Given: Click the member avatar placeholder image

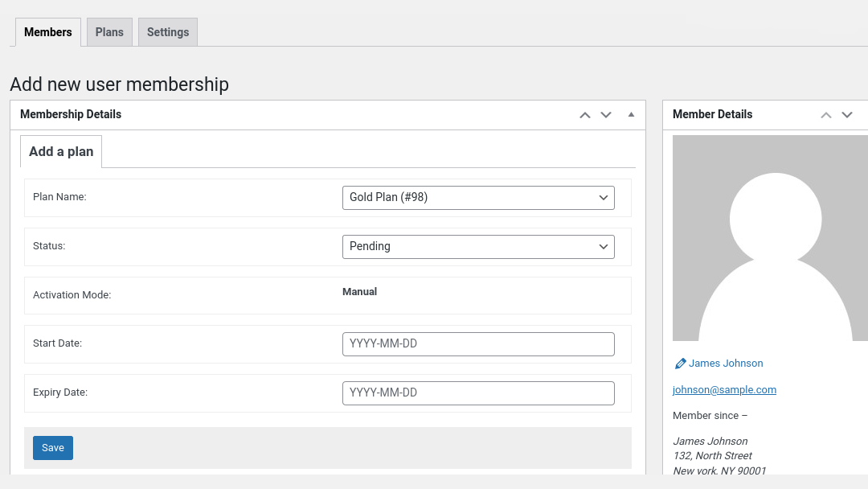Looking at the screenshot, I should 770,238.
